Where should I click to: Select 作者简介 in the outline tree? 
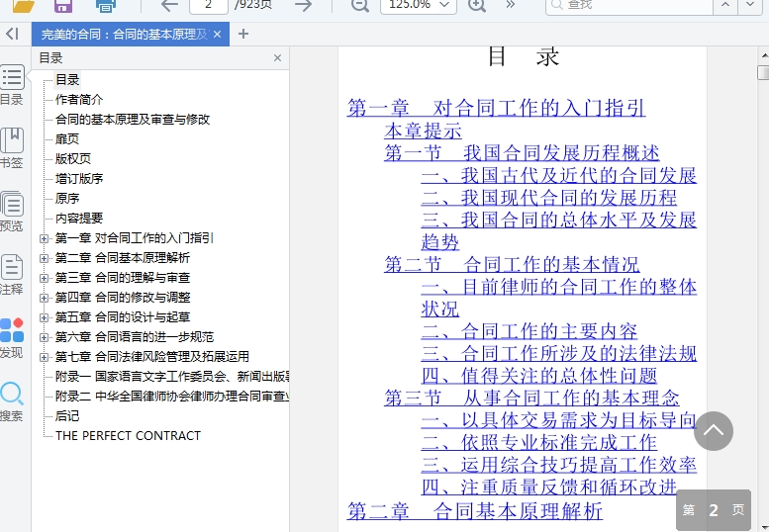coord(79,100)
